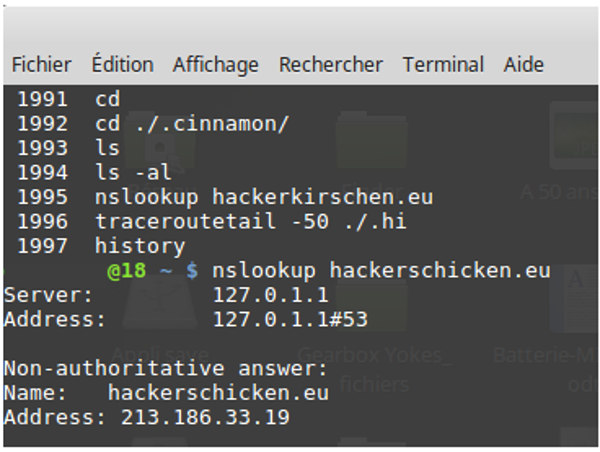Click the 'Non-authoritative answer:' line
Viewport: 600px width, 452px height.
[x=166, y=369]
